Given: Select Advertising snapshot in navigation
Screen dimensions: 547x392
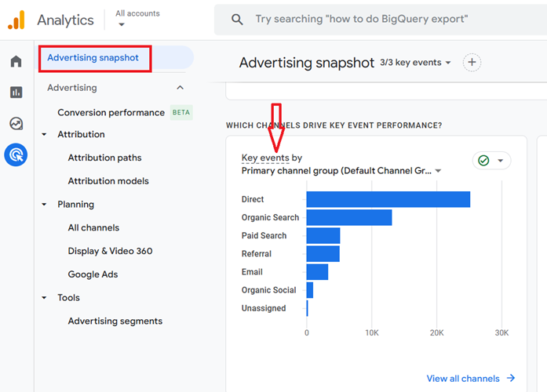Looking at the screenshot, I should click(x=93, y=58).
